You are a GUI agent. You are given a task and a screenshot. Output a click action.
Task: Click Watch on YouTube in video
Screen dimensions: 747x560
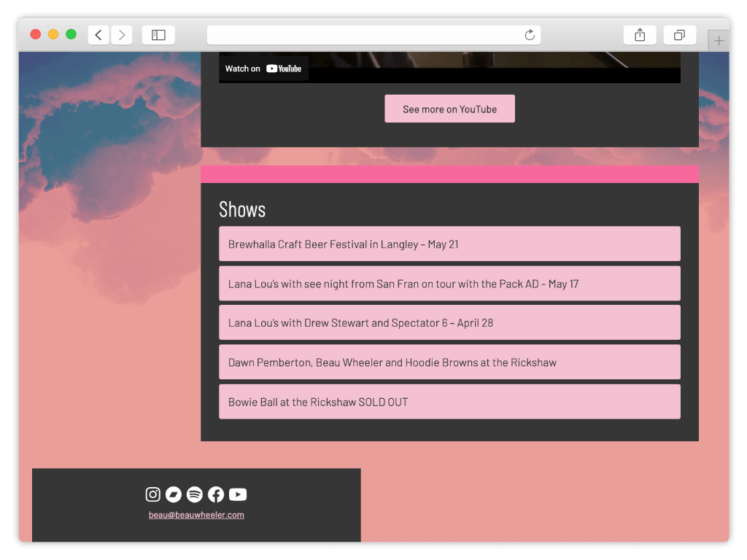click(x=263, y=69)
